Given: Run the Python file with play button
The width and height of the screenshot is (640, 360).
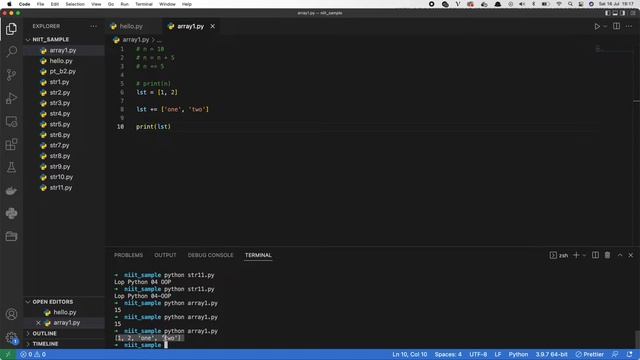Looking at the screenshot, I should point(597,26).
